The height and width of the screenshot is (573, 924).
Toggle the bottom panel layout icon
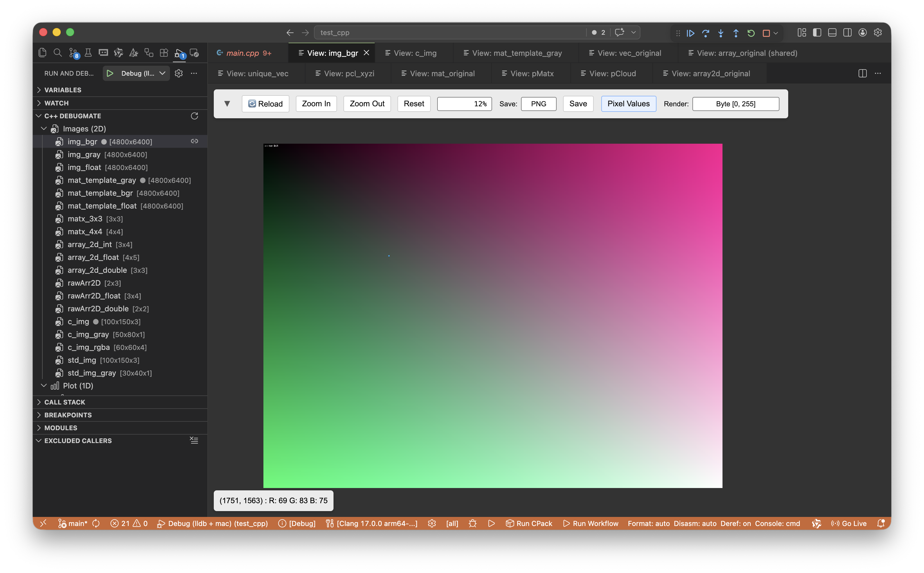click(832, 33)
